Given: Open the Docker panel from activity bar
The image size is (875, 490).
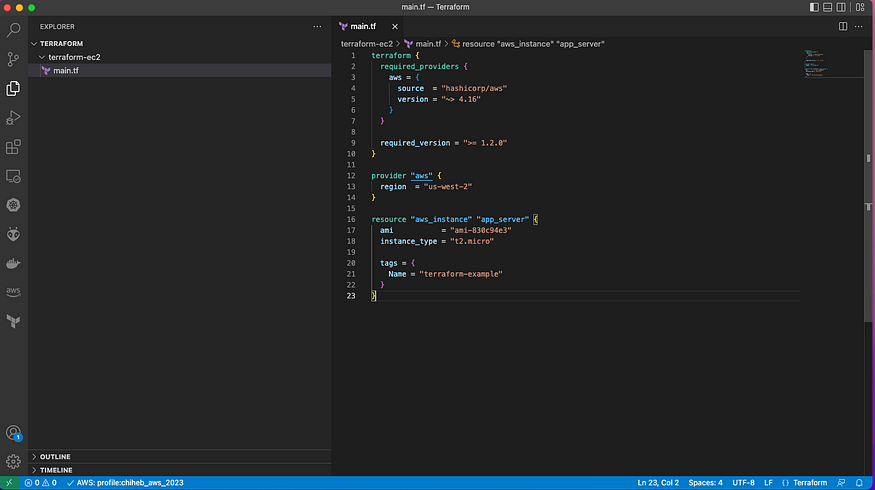Looking at the screenshot, I should click(x=13, y=263).
